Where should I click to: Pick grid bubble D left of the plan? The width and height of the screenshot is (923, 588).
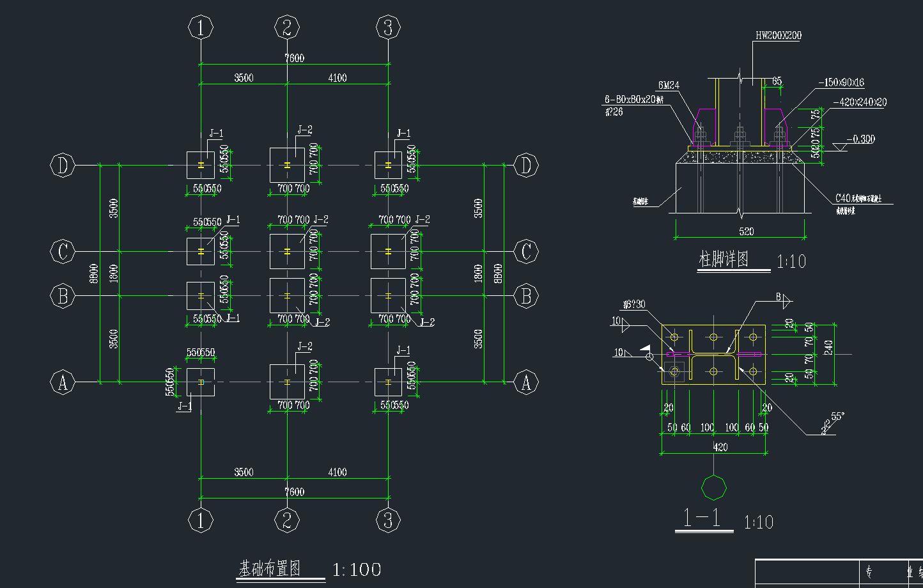point(63,166)
